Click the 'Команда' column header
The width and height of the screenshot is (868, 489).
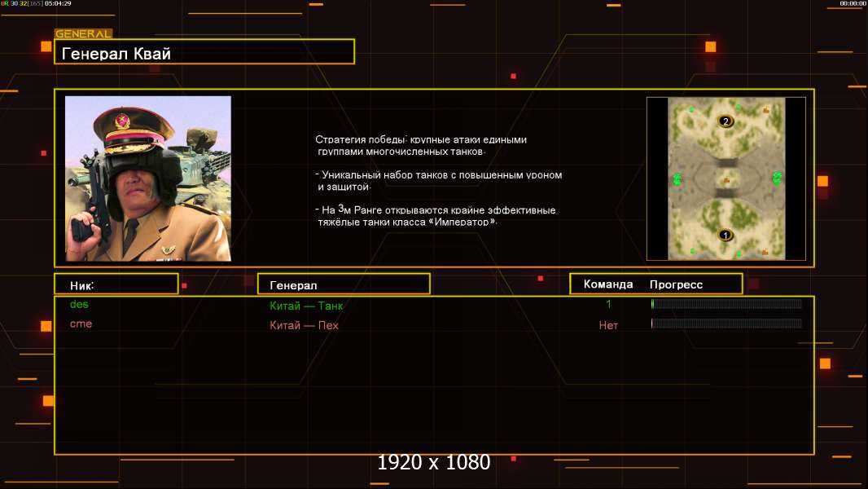[608, 284]
